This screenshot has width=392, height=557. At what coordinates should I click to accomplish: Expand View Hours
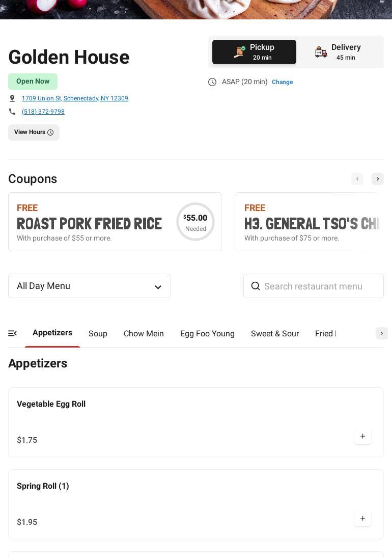click(x=34, y=132)
